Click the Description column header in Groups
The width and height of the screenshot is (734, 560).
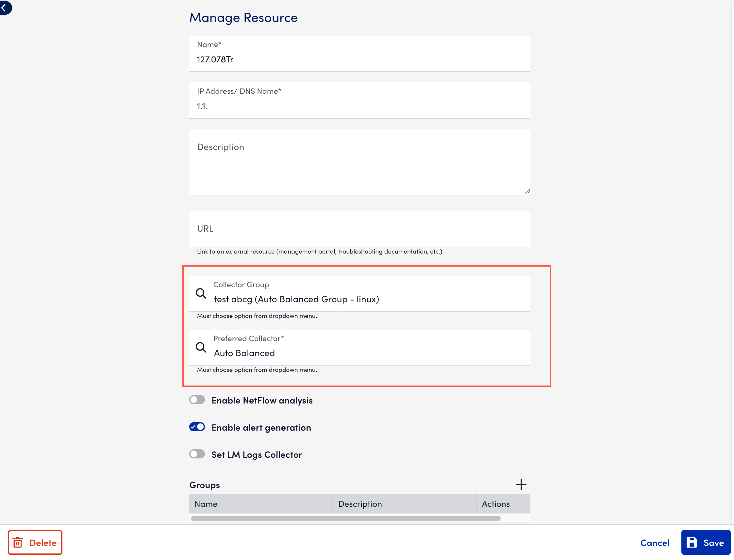point(404,504)
